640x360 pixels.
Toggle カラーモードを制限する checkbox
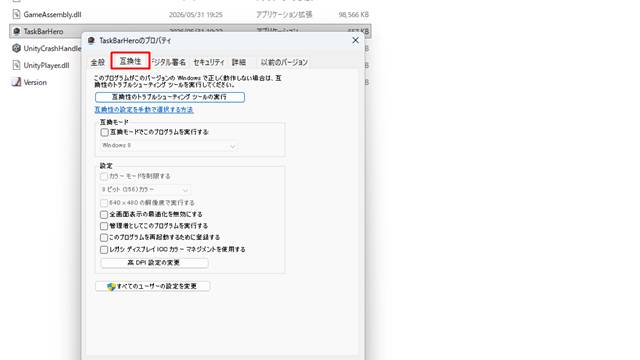tap(104, 176)
